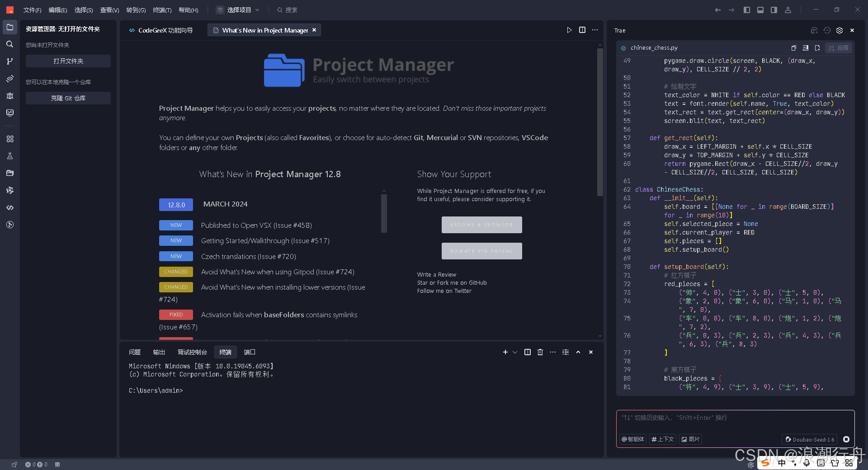This screenshot has width=868, height=470.
Task: Go back with the left arrow
Action: (x=718, y=10)
